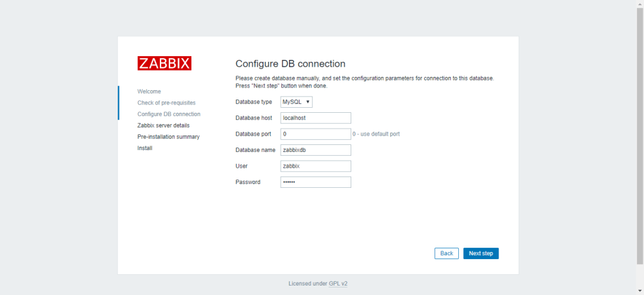Click the Database type label text
The height and width of the screenshot is (295, 644).
click(x=254, y=101)
